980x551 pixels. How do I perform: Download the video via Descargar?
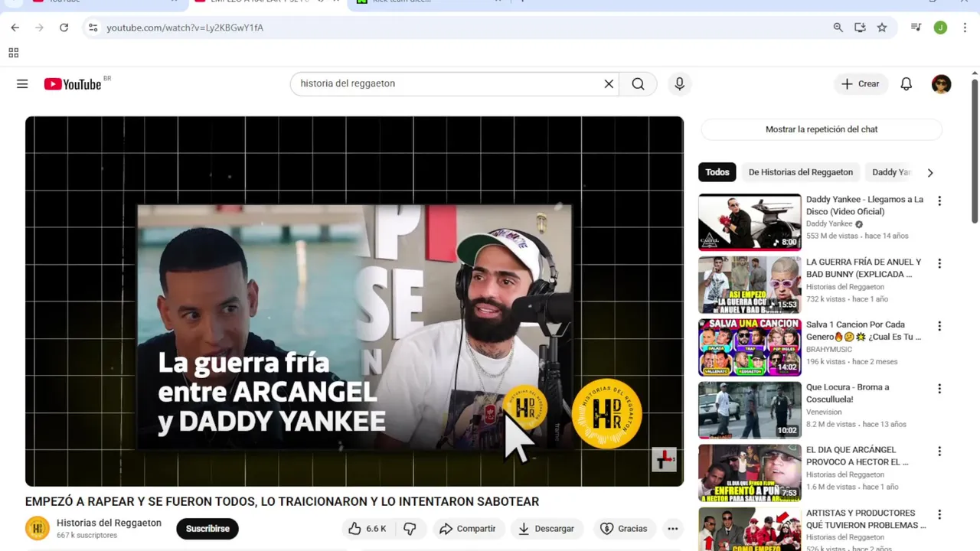click(547, 529)
